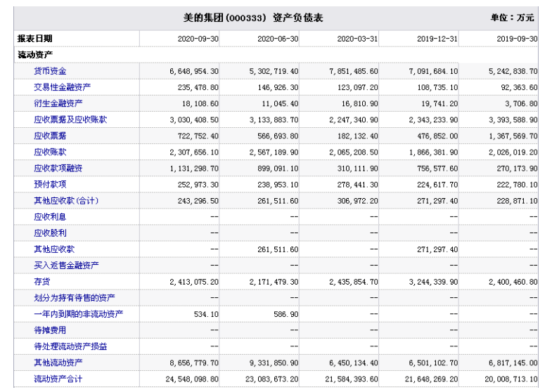The height and width of the screenshot is (392, 552).
Task: Select value 8,656,779.70 in 其他流动资产 row
Action: tap(194, 362)
